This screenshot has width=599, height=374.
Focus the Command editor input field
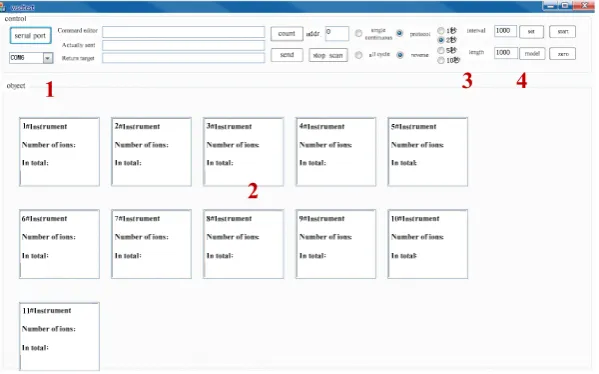pos(183,32)
